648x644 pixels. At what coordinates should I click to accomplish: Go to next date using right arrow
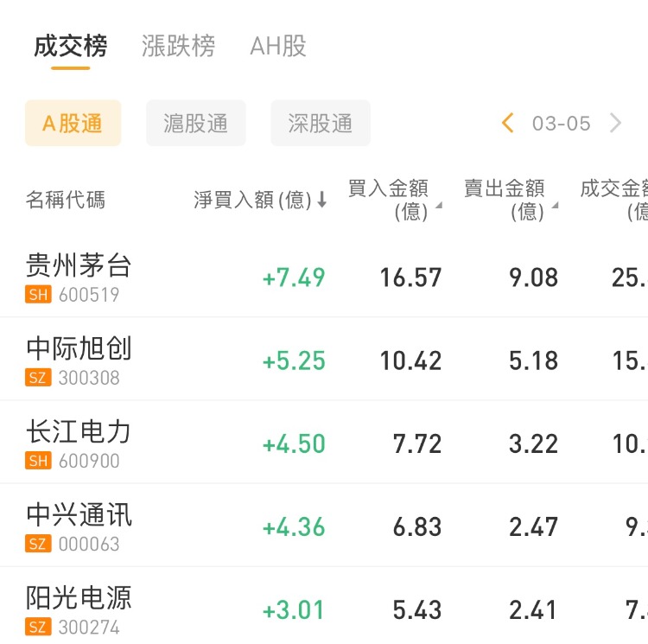click(615, 124)
